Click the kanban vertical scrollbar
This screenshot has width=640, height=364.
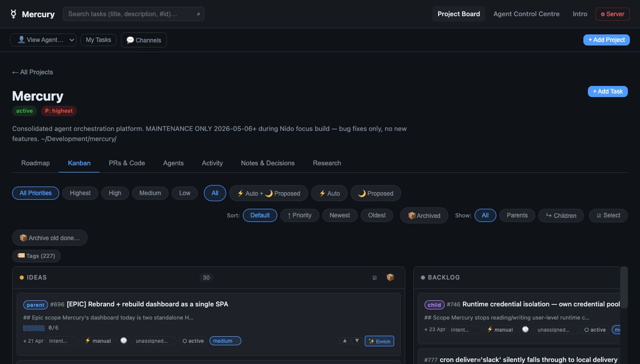[624, 287]
